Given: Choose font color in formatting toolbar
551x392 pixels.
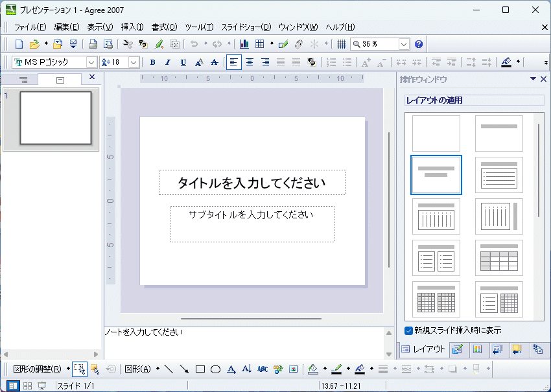Looking at the screenshot, I should [506, 62].
